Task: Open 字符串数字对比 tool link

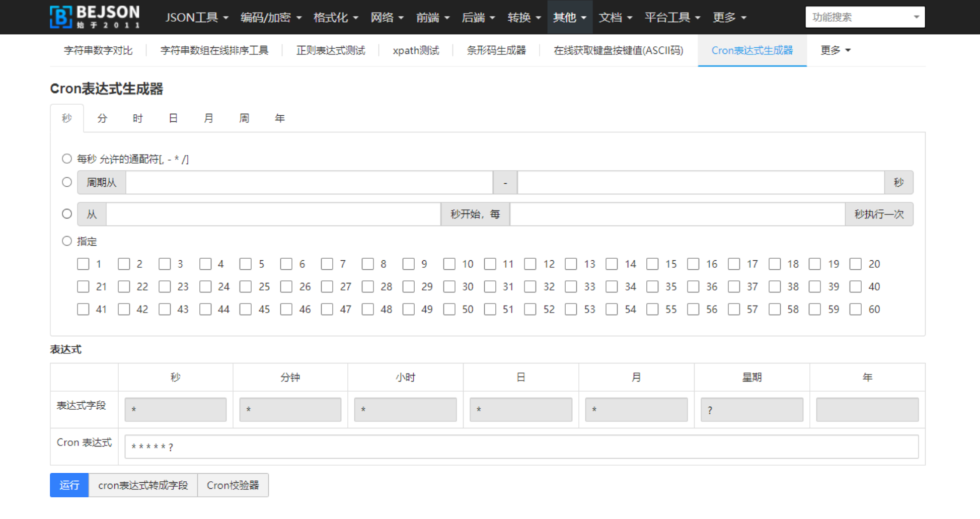Action: tap(98, 50)
